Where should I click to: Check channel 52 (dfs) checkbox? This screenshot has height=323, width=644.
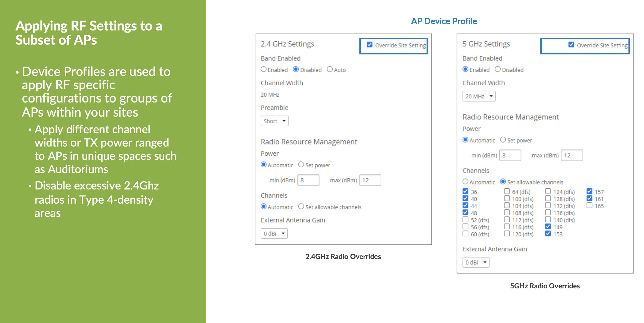[466, 219]
